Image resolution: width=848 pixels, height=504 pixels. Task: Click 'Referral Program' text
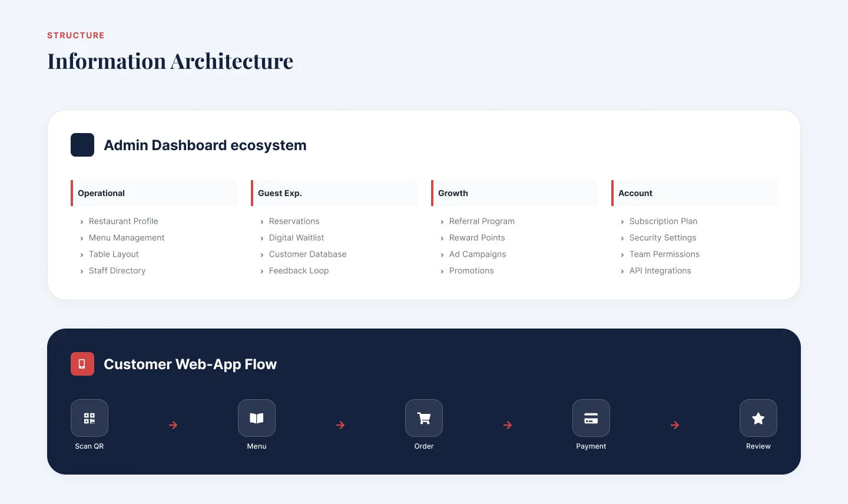pos(482,221)
